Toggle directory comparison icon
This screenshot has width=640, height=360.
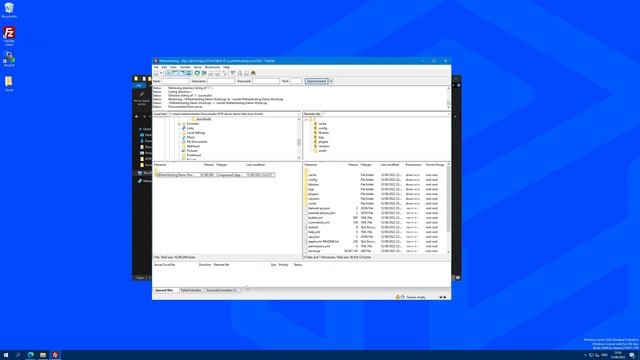[x=240, y=73]
